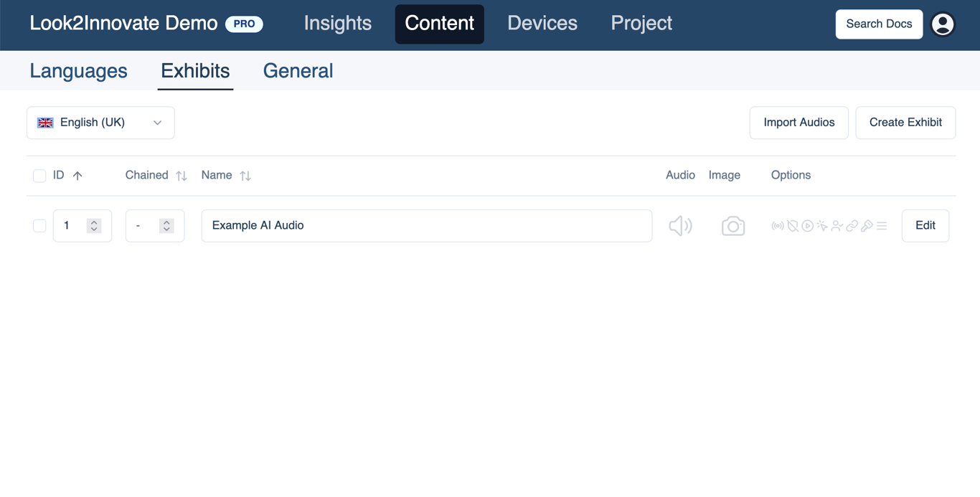Click the UK flag in language selector
980x497 pixels.
(x=45, y=123)
